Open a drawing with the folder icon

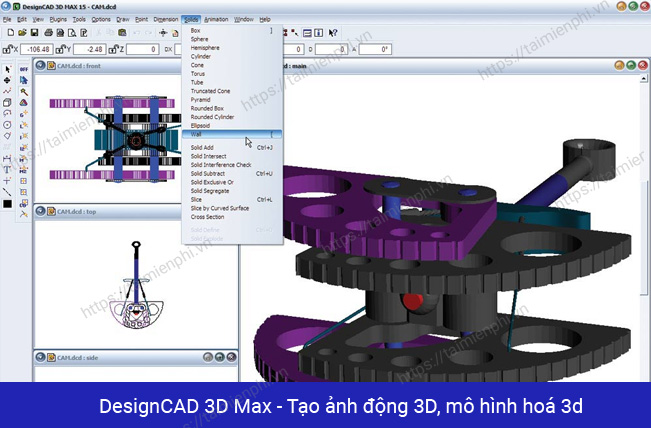22,32
